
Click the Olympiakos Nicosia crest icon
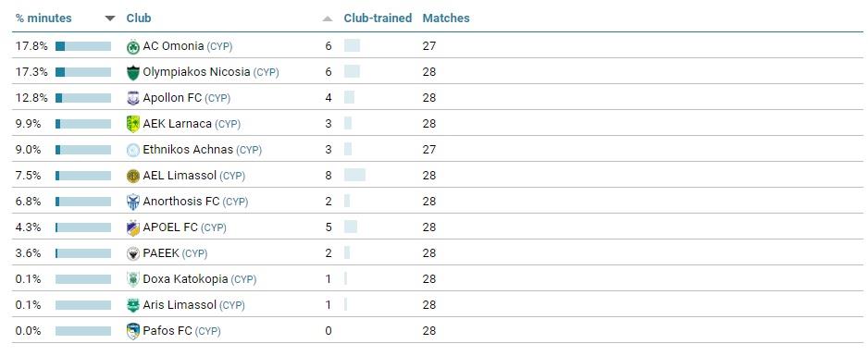tap(133, 72)
